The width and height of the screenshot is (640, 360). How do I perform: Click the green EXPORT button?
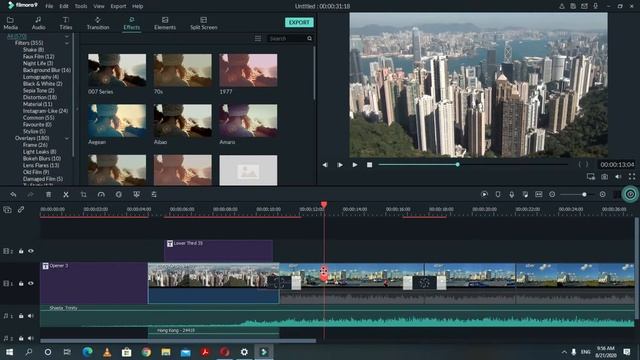pyautogui.click(x=299, y=22)
